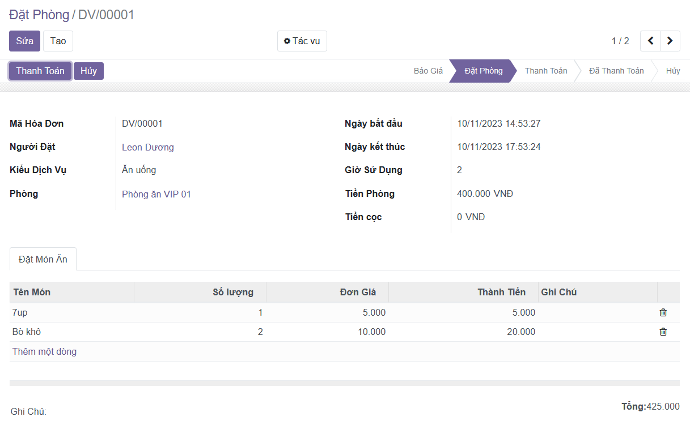Click the Tạo create button

coord(59,41)
